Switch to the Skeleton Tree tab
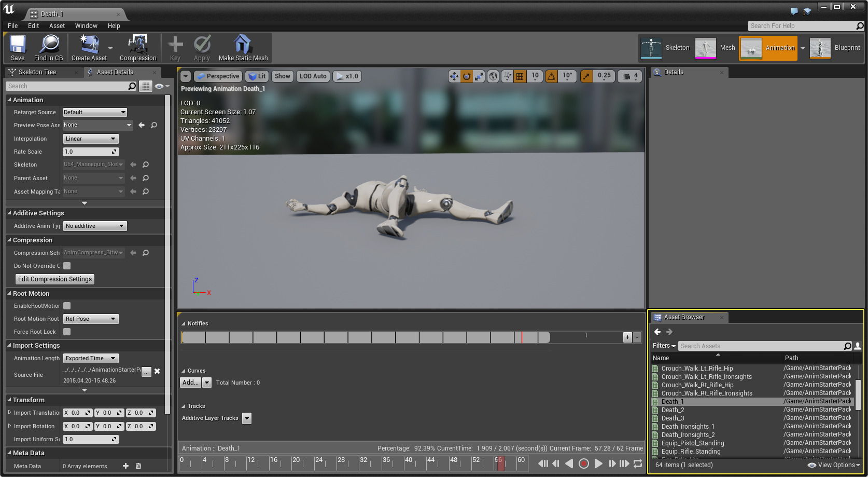 (37, 72)
